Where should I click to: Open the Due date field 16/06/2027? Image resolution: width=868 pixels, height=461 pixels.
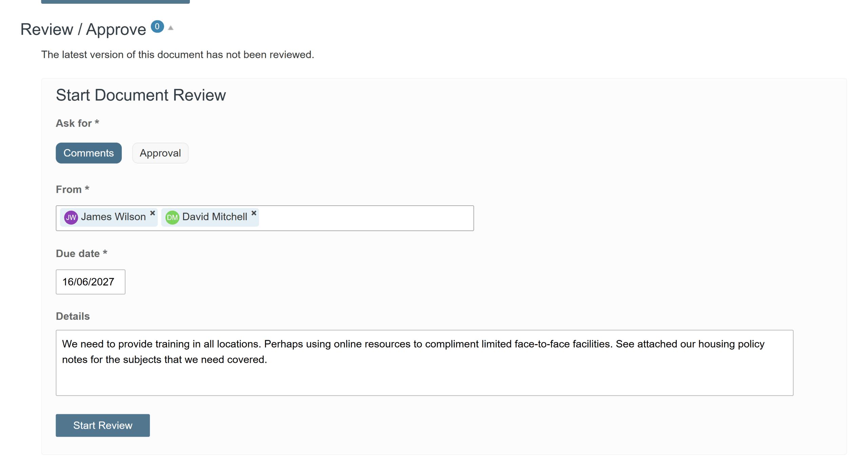91,282
